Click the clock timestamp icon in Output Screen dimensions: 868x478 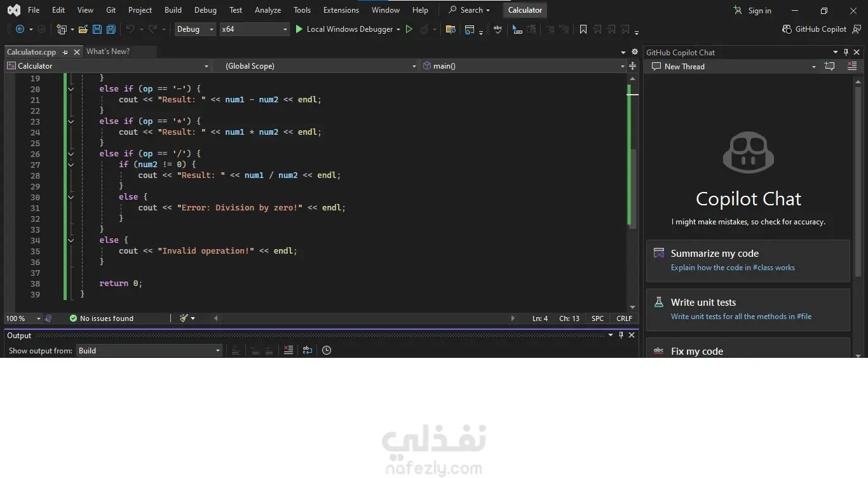tap(327, 350)
